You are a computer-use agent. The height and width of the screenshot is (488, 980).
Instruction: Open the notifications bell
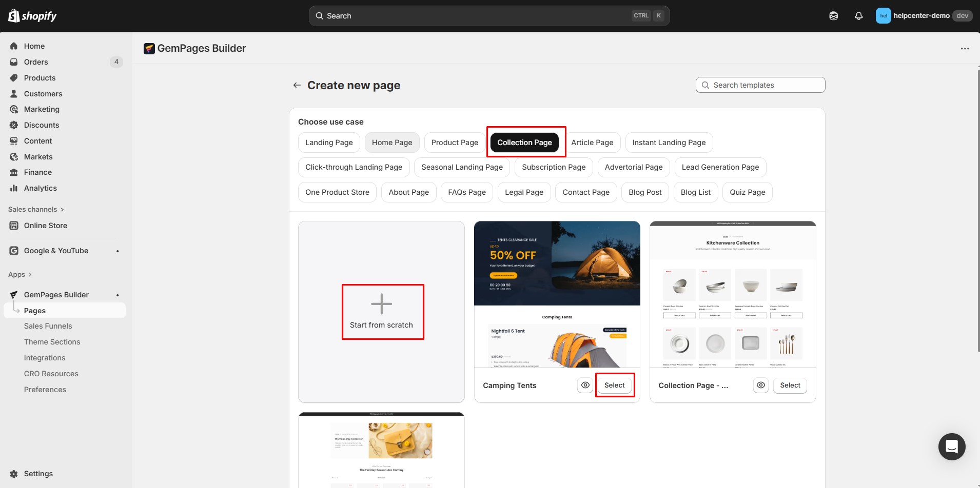(x=858, y=15)
